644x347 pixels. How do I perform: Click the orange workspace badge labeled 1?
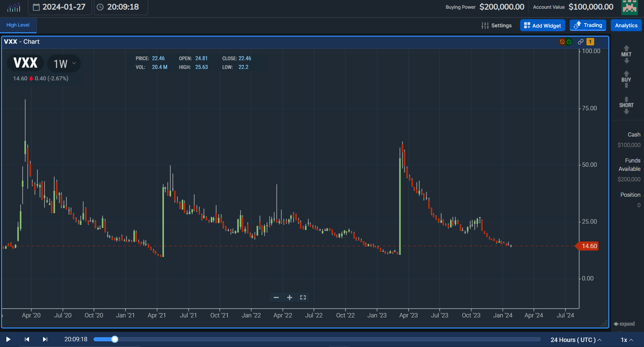tap(590, 41)
